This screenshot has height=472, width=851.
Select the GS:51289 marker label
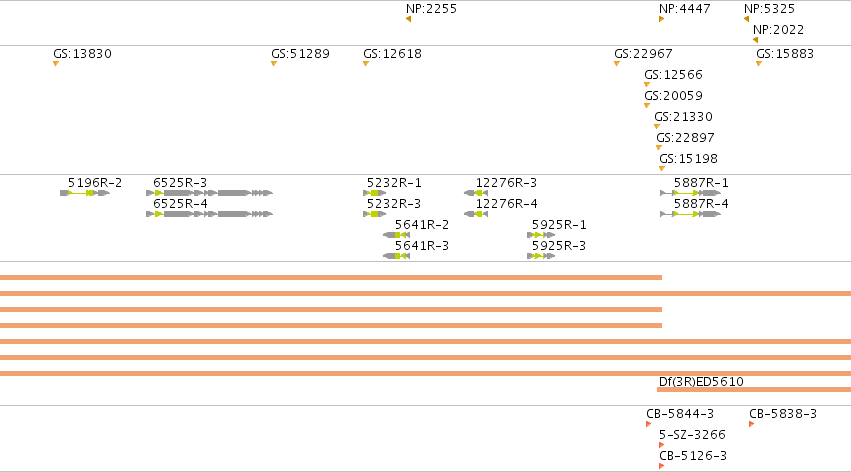pos(300,54)
